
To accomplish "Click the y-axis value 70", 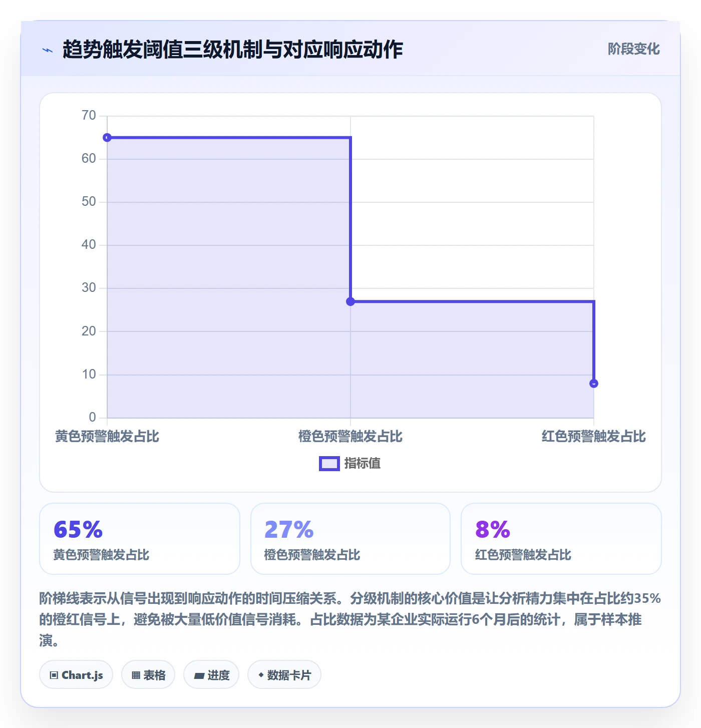I will point(89,116).
